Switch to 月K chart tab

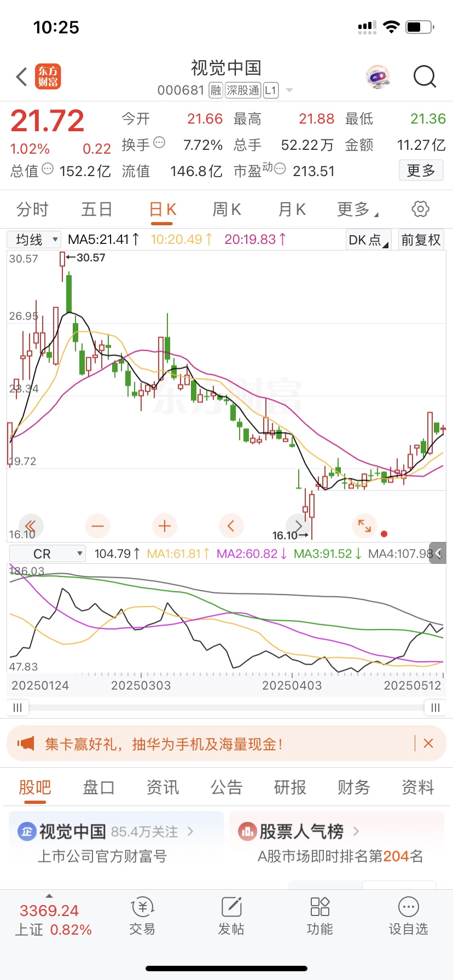coord(292,209)
